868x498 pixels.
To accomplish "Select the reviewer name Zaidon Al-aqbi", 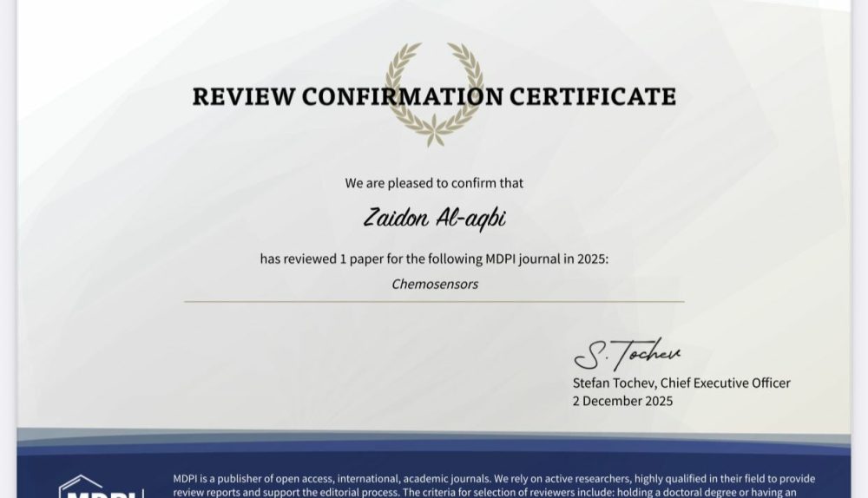I will click(x=434, y=218).
